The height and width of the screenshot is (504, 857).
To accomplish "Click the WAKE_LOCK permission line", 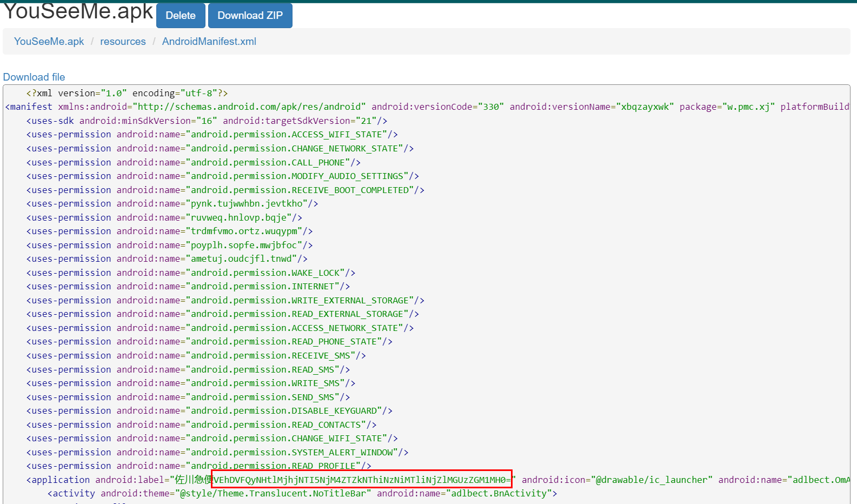I will [191, 273].
